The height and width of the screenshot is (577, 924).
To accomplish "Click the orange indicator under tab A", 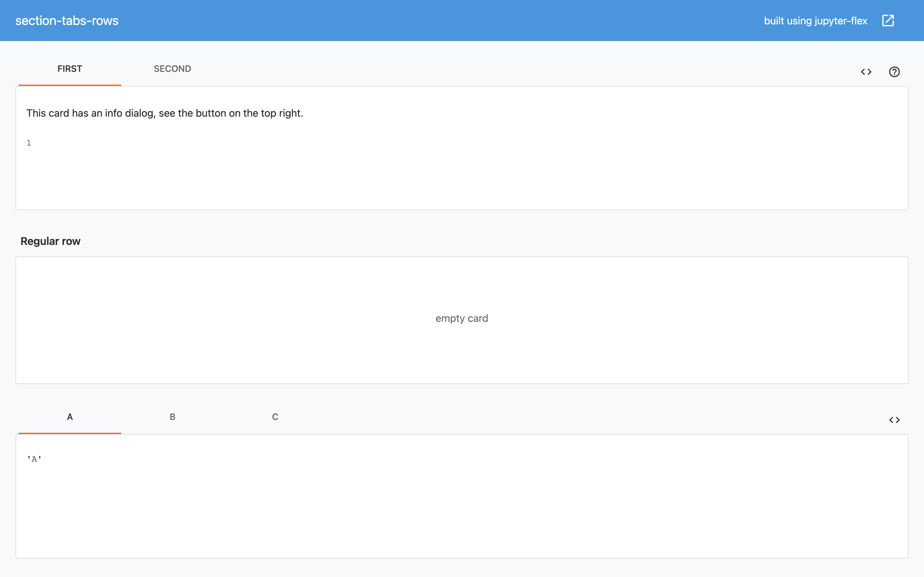I will 70,433.
